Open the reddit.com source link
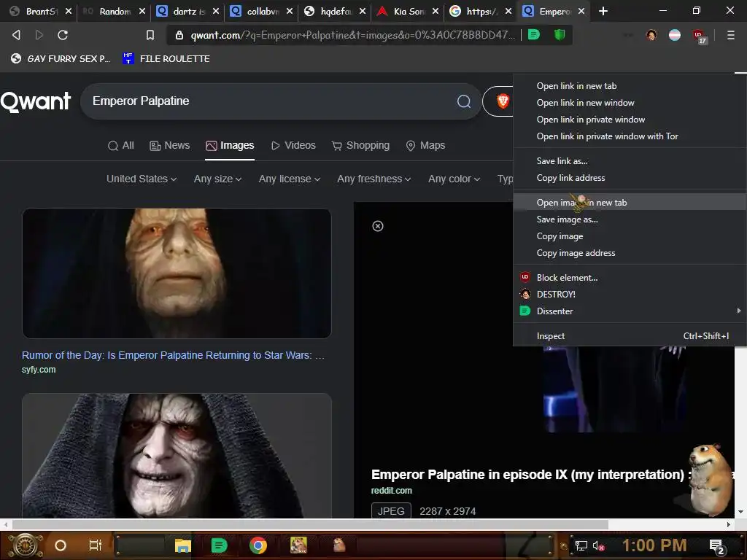747x560 pixels. [x=391, y=491]
